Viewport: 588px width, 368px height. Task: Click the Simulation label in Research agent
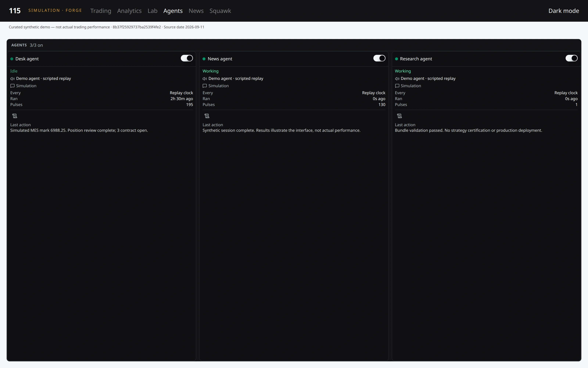tap(411, 86)
